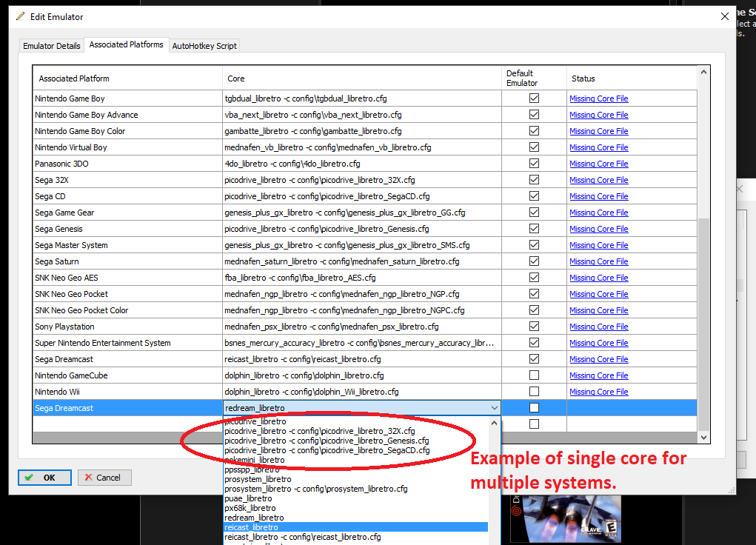Uncheck default emulator for Nintendo Game Boy Advance
The height and width of the screenshot is (545, 756).
534,115
